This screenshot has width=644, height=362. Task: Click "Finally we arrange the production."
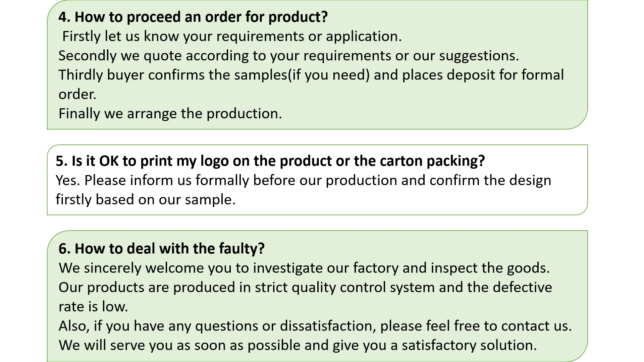170,114
